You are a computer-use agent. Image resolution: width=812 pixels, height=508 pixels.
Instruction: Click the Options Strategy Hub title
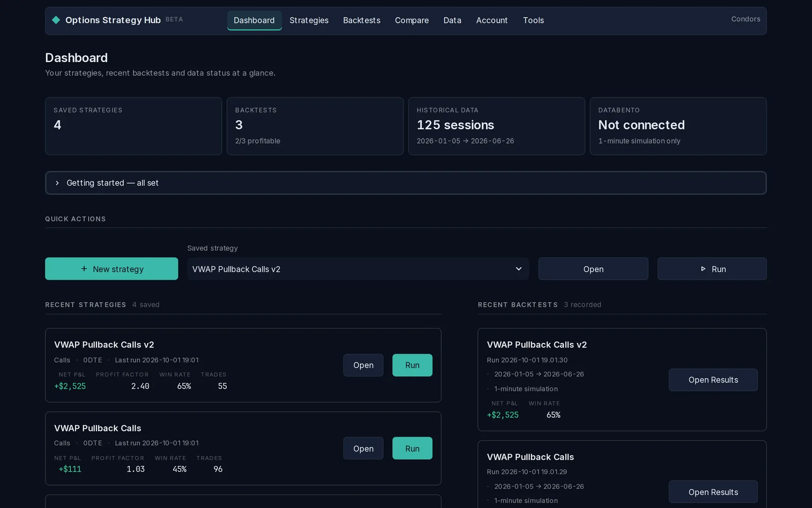tap(113, 20)
